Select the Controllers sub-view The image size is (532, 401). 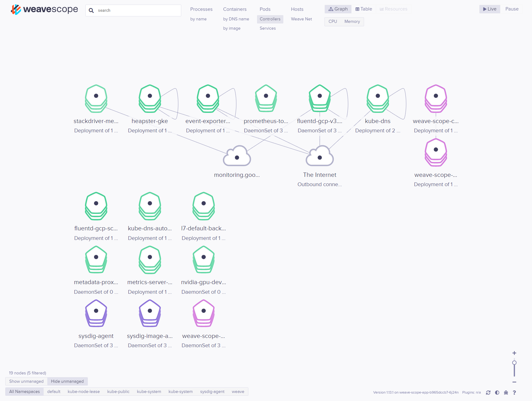pos(270,19)
